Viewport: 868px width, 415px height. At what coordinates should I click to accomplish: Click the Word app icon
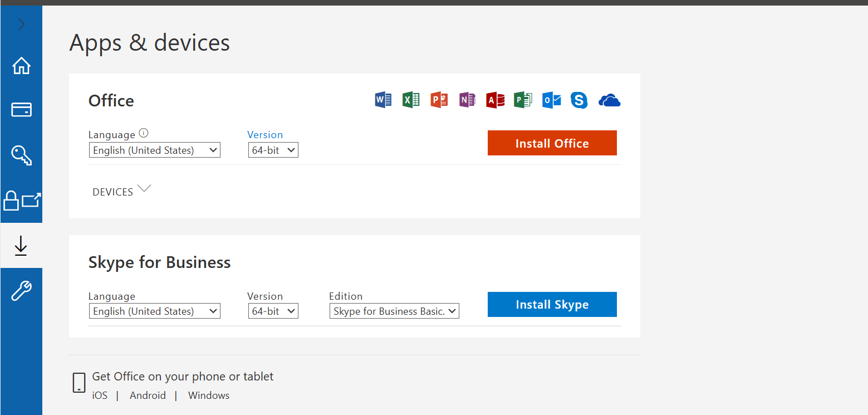tap(383, 100)
